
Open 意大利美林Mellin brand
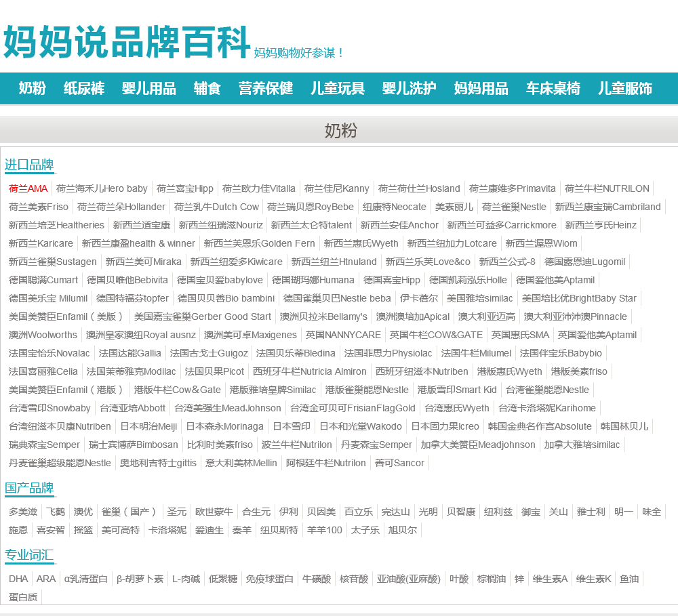(241, 463)
